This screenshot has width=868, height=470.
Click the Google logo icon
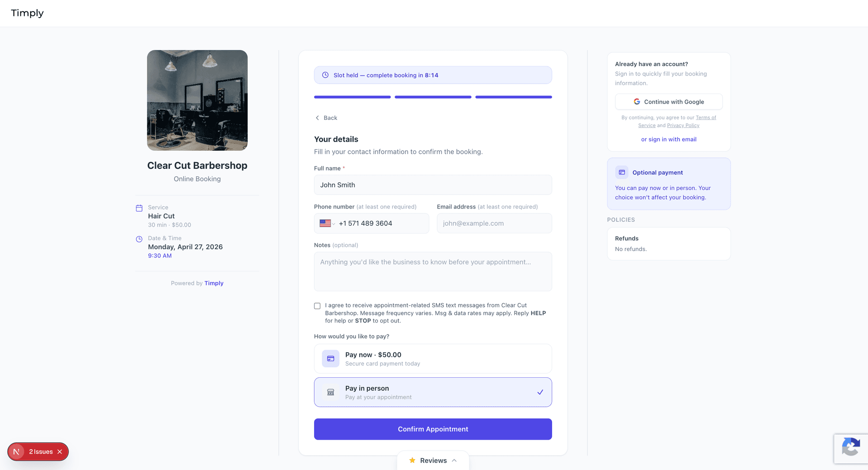[637, 102]
